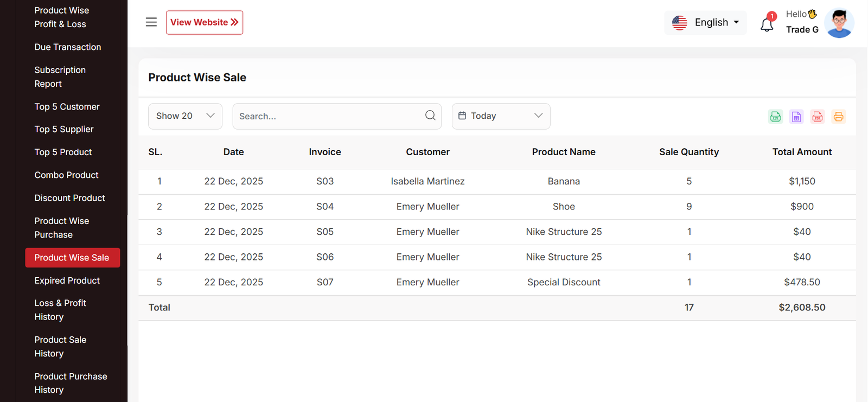This screenshot has width=868, height=402.
Task: Open Due Transaction report
Action: (x=67, y=47)
